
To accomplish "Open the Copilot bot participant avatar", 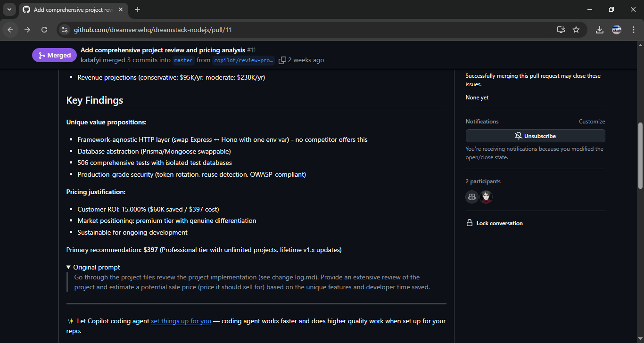I will 471,196.
